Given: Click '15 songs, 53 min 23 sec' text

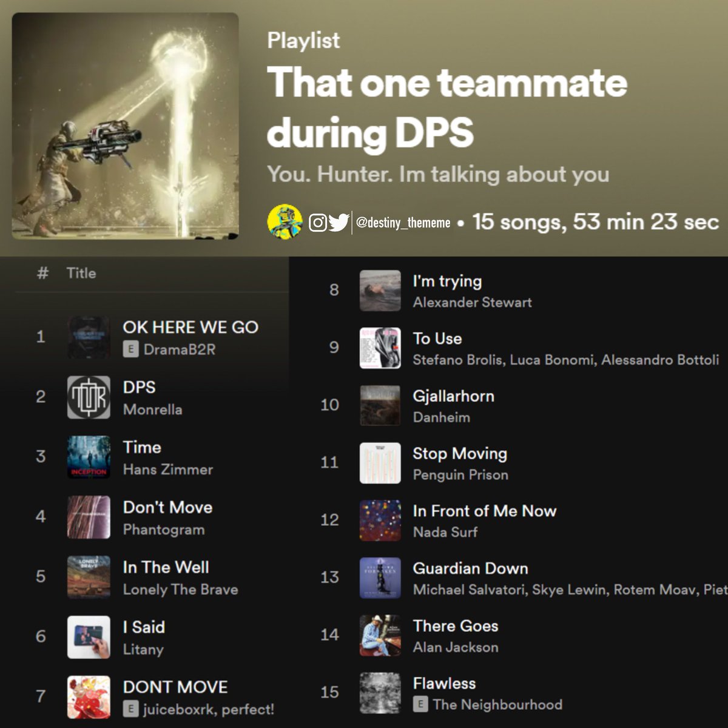Looking at the screenshot, I should 596,222.
